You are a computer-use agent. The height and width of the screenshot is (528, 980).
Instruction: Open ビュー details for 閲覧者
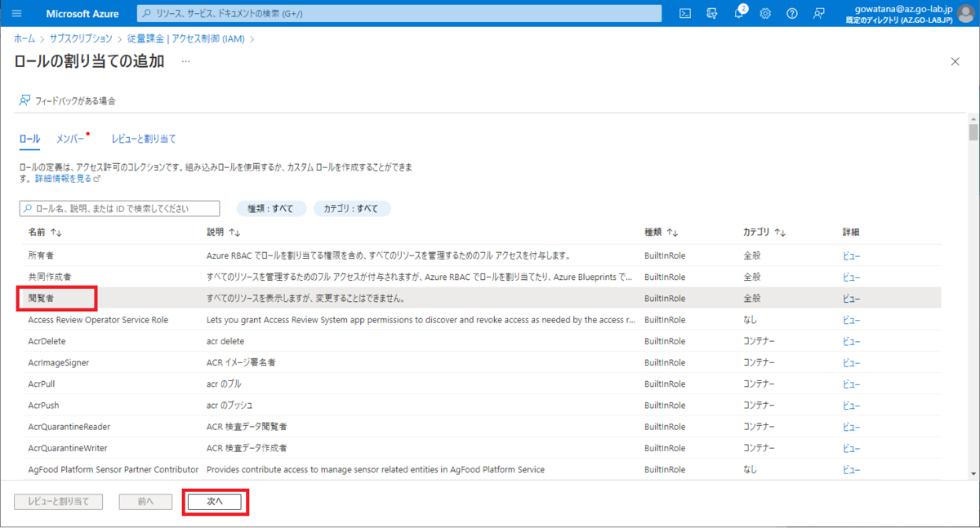(851, 298)
